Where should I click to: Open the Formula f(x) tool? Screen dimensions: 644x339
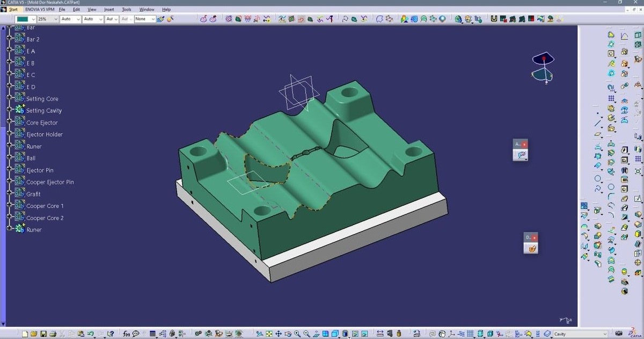click(x=127, y=334)
